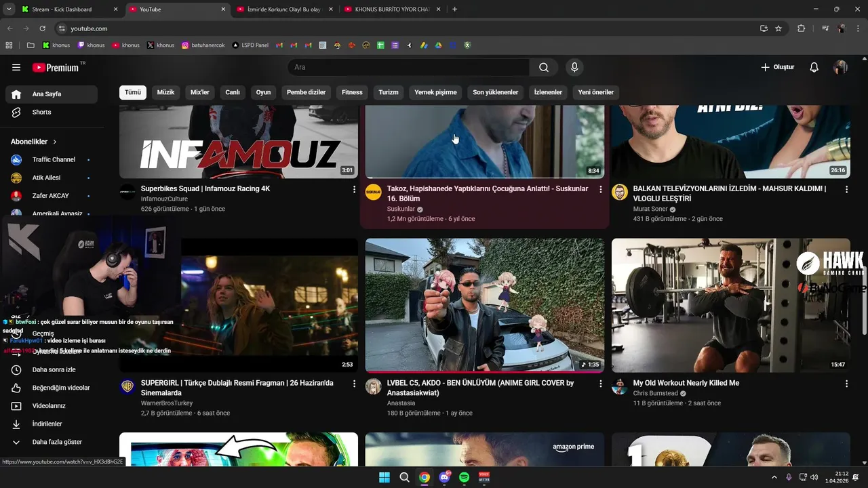Go to Ana Sayfa in sidebar

click(x=52, y=94)
